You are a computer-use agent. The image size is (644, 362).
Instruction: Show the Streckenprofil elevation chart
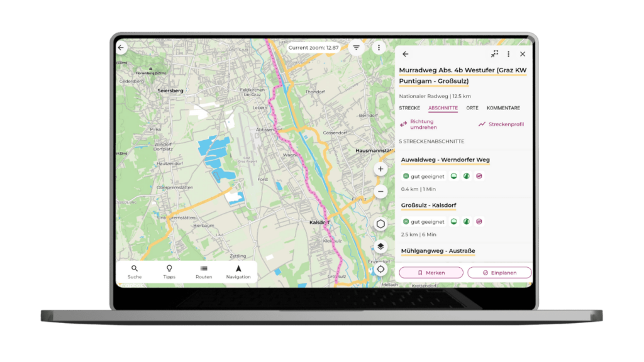pyautogui.click(x=501, y=124)
